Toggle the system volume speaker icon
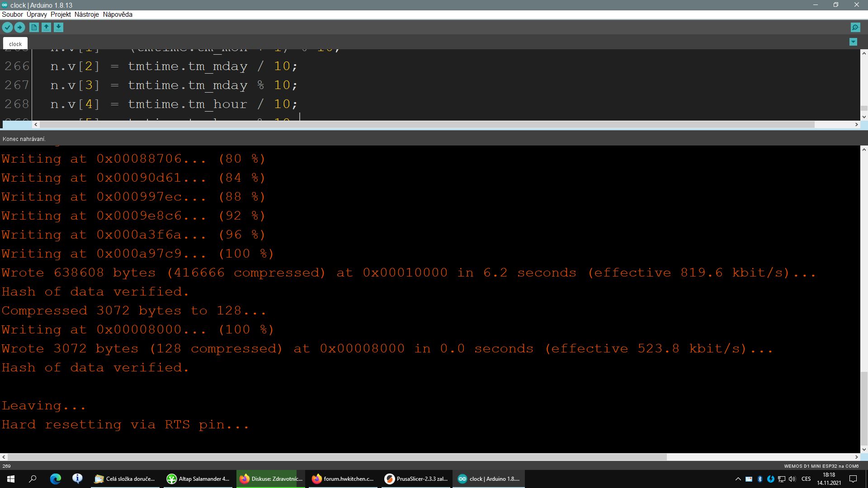Viewport: 868px width, 488px height. [792, 479]
